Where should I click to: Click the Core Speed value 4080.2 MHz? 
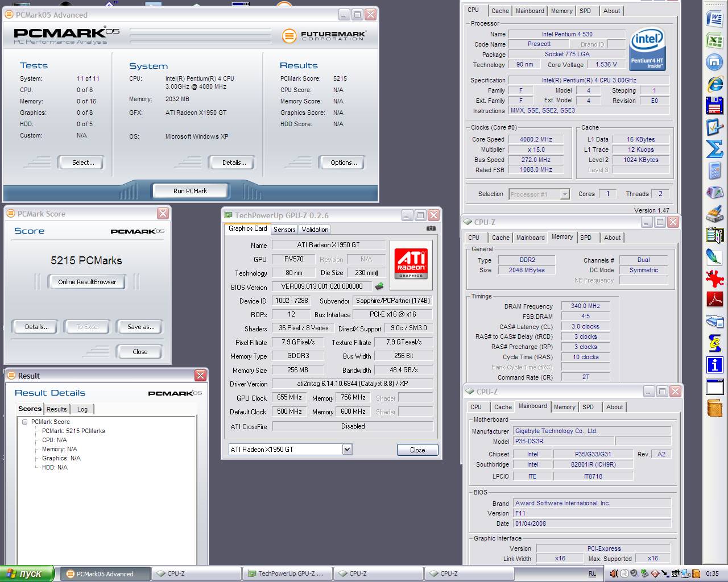pyautogui.click(x=536, y=139)
